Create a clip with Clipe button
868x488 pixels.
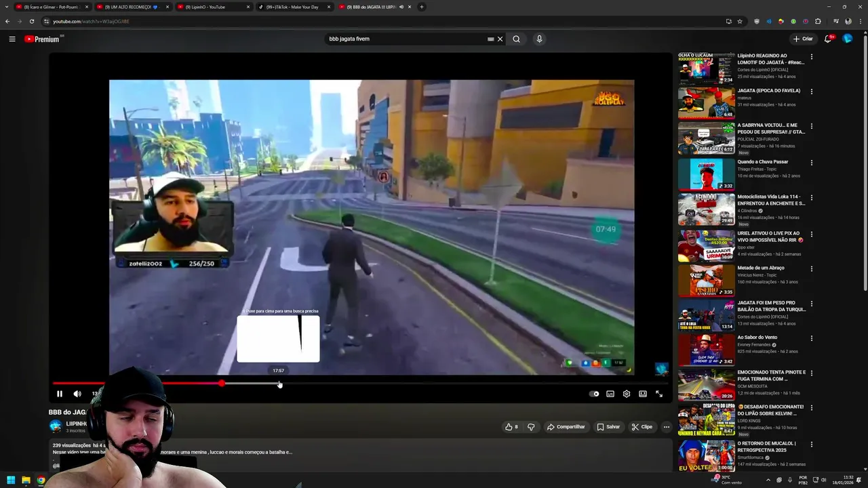click(642, 427)
